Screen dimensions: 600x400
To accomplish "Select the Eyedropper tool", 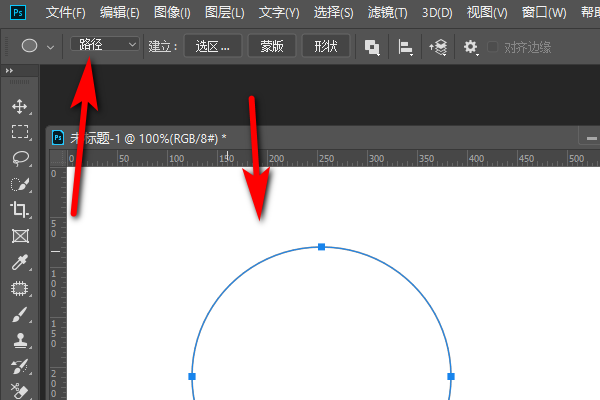I will tap(20, 262).
